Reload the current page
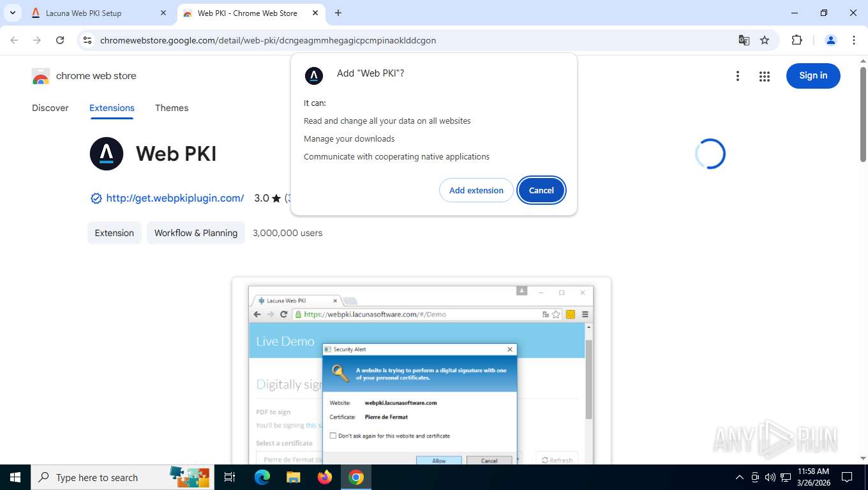 point(60,40)
